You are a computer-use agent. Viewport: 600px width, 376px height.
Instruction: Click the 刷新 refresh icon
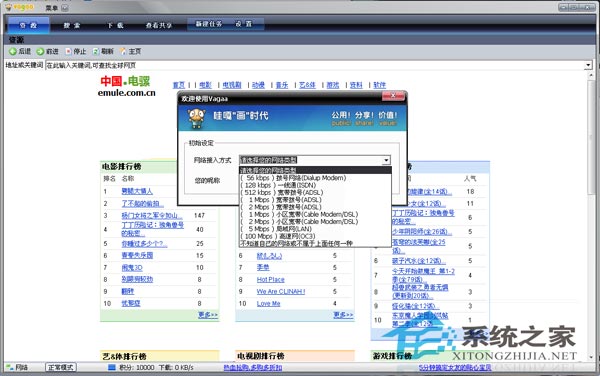(x=96, y=51)
